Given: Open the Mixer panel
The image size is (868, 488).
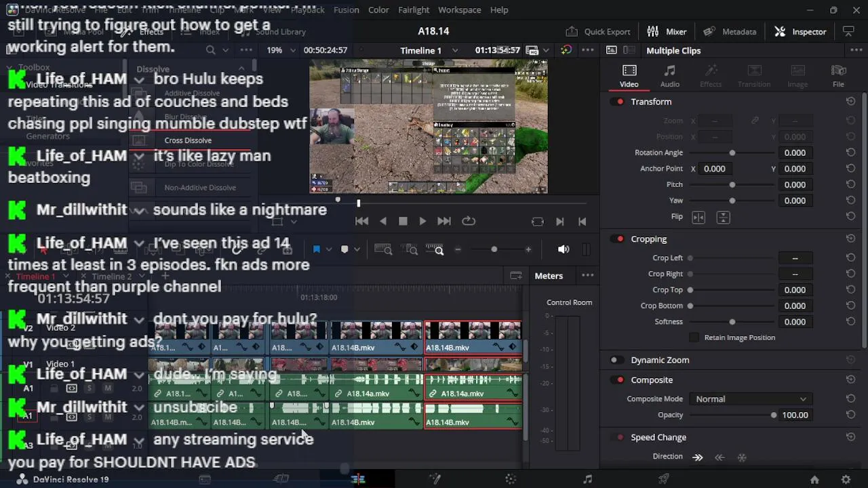Looking at the screenshot, I should tap(667, 32).
